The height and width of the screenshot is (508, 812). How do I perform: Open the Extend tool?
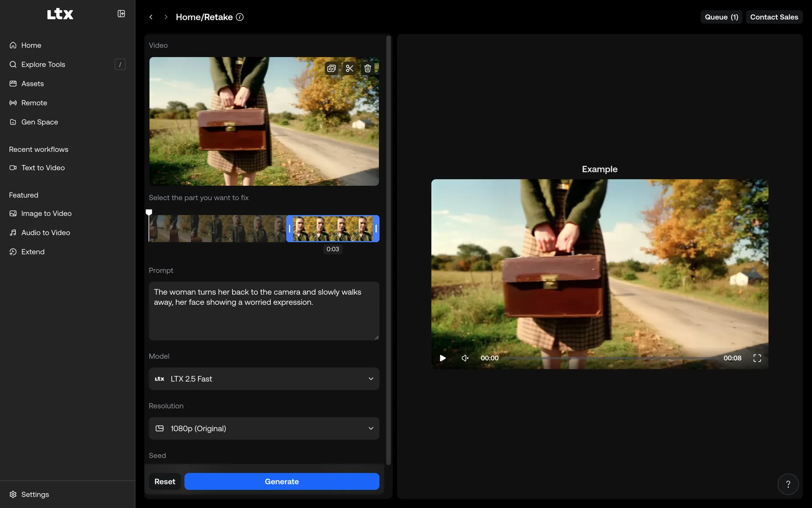click(68, 252)
